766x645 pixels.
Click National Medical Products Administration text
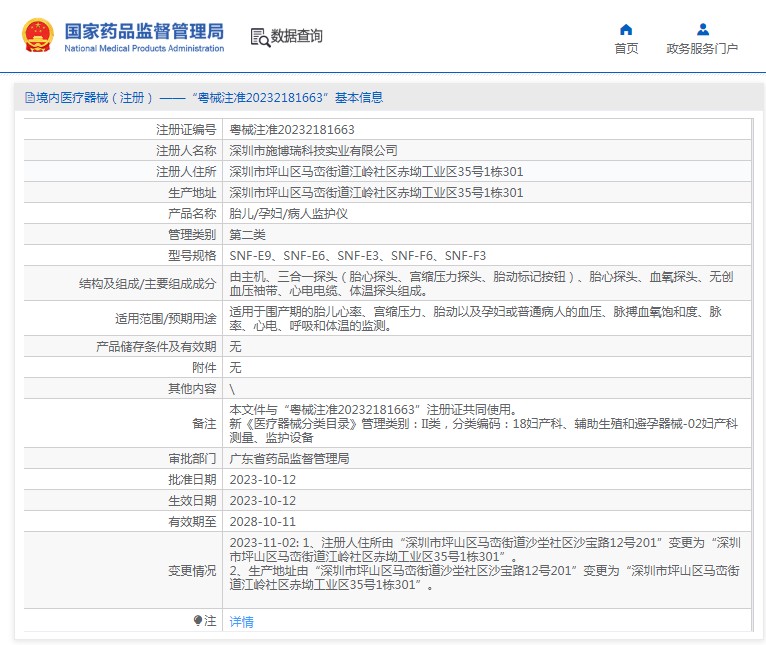point(144,48)
